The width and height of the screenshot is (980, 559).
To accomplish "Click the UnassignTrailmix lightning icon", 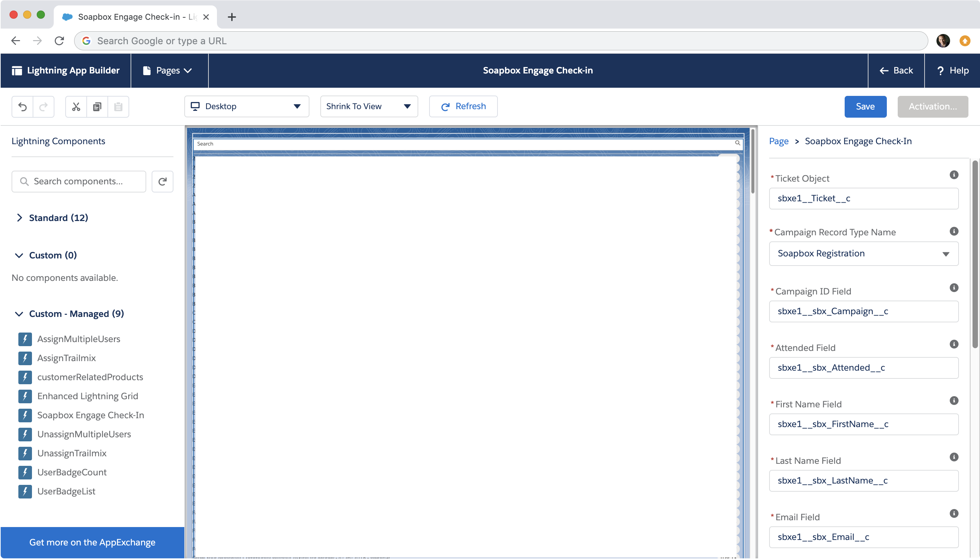I will point(25,453).
